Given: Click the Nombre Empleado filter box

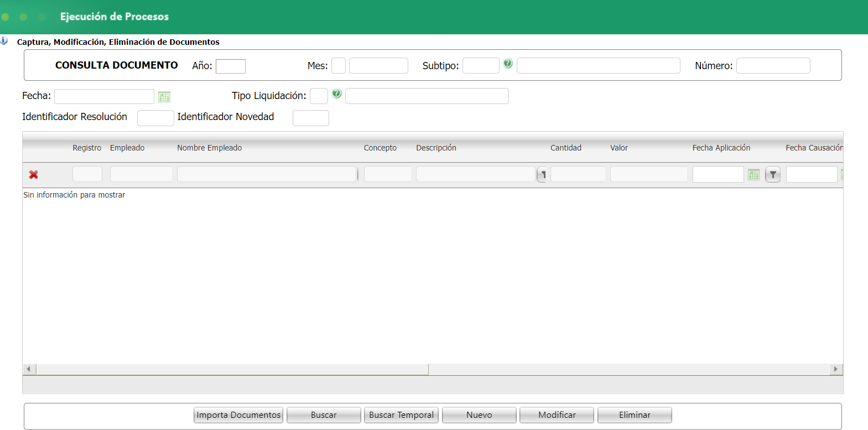Looking at the screenshot, I should point(267,174).
